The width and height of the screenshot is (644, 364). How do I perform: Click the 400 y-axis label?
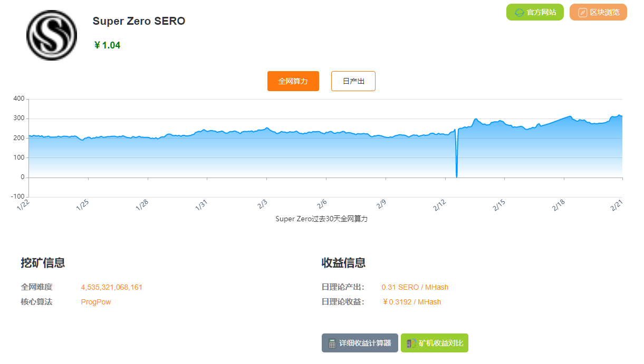point(18,99)
